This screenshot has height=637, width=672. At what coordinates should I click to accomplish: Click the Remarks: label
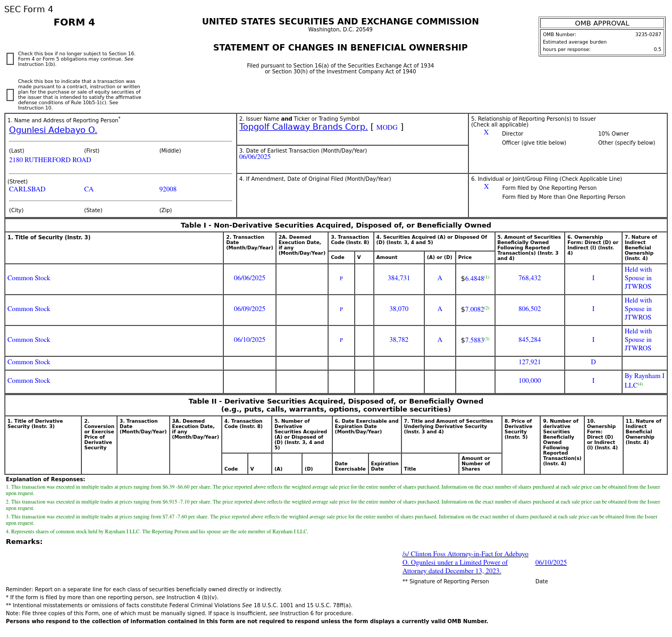coord(24,542)
